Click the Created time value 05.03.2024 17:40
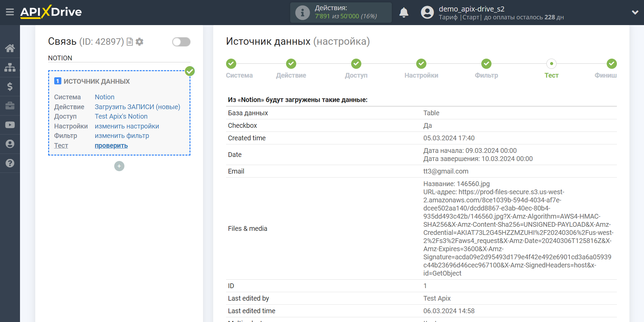The height and width of the screenshot is (322, 644). click(449, 138)
